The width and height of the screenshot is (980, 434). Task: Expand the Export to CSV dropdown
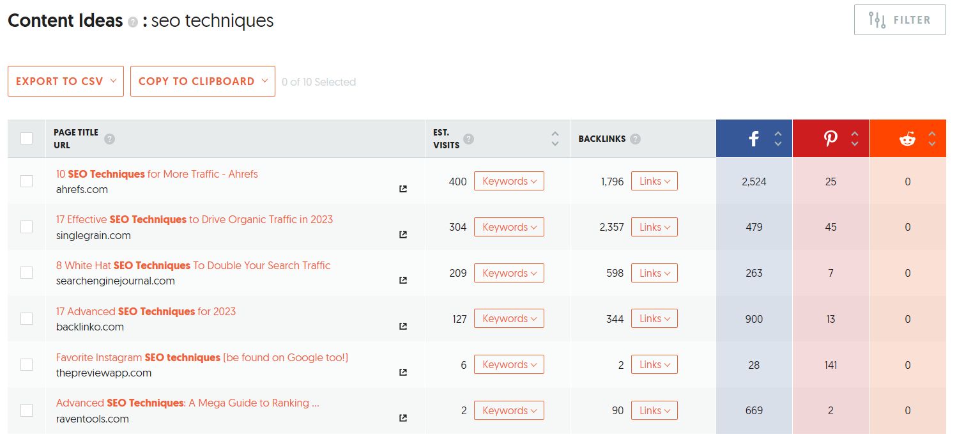coord(65,81)
